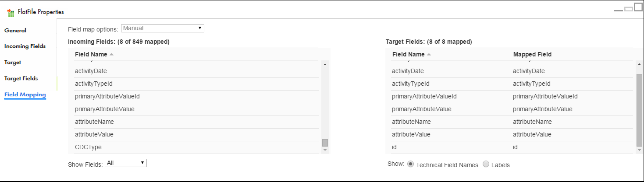Click incoming fields scroll down arrow
Viewport: 644px width, 182px height.
point(325,150)
